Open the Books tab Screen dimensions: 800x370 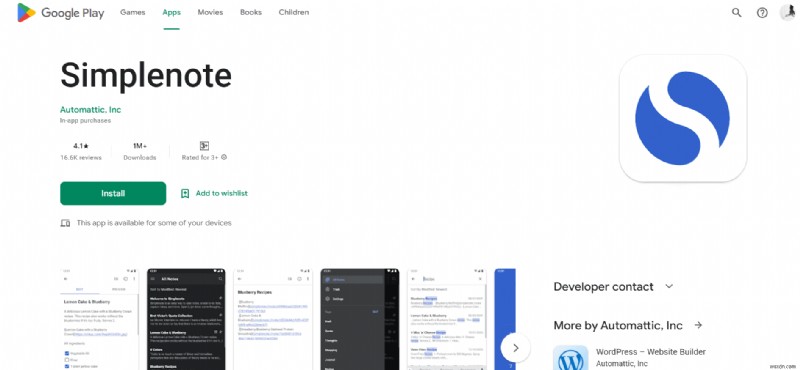tap(251, 12)
